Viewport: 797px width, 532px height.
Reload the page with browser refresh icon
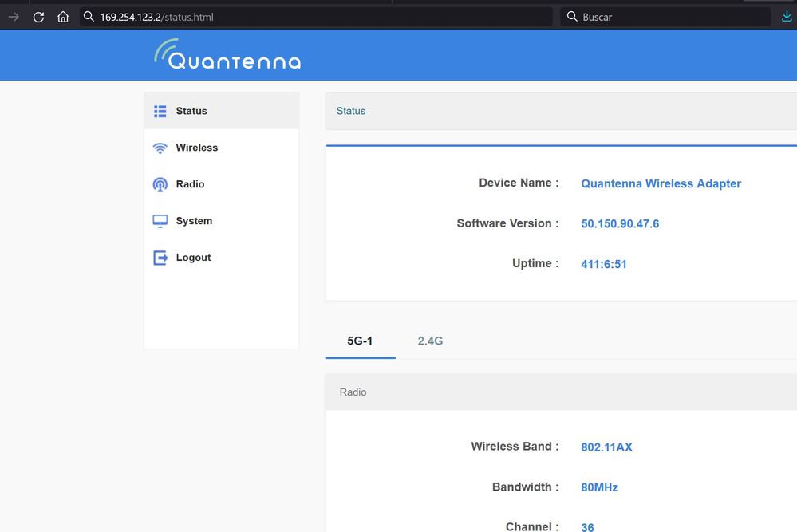38,17
